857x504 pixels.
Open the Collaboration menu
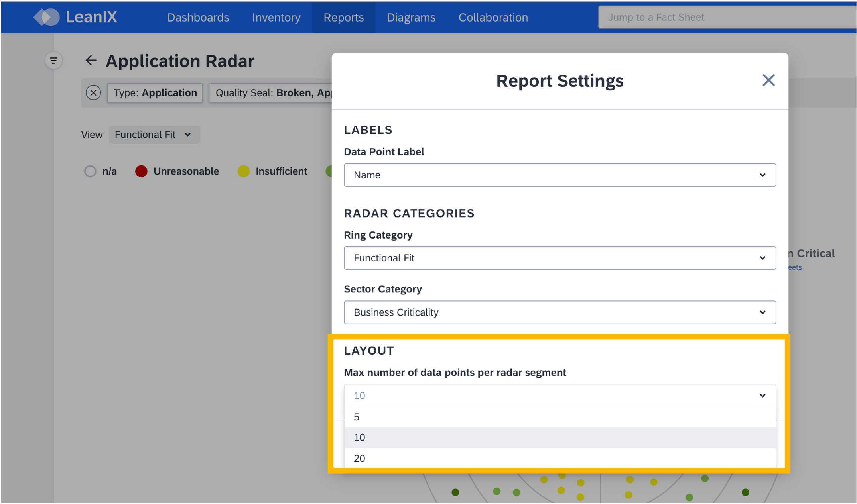tap(493, 17)
